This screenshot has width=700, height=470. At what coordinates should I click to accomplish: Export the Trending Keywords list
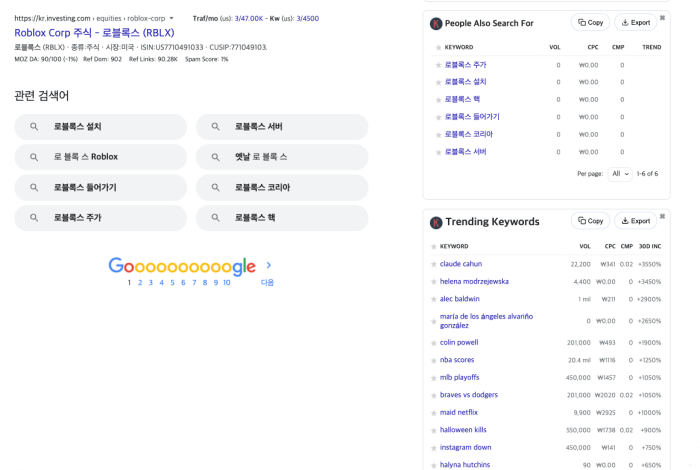[636, 220]
